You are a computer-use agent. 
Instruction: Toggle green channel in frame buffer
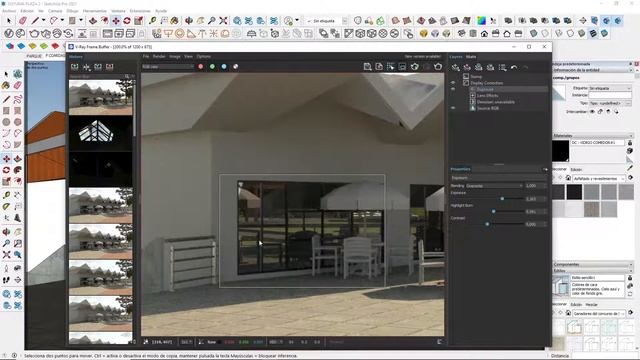pos(212,67)
